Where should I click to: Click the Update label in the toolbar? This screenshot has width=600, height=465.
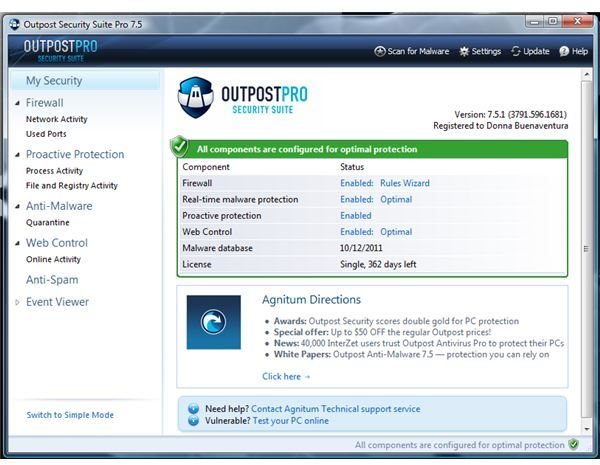[x=536, y=51]
